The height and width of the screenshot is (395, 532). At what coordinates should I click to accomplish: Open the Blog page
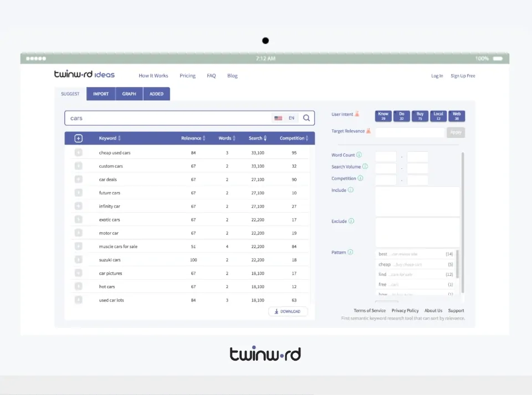pos(232,75)
